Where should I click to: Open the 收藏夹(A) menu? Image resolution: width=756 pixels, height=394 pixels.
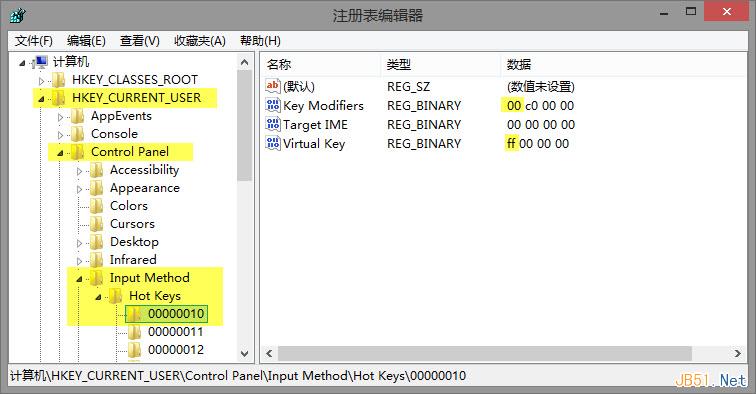pyautogui.click(x=200, y=41)
